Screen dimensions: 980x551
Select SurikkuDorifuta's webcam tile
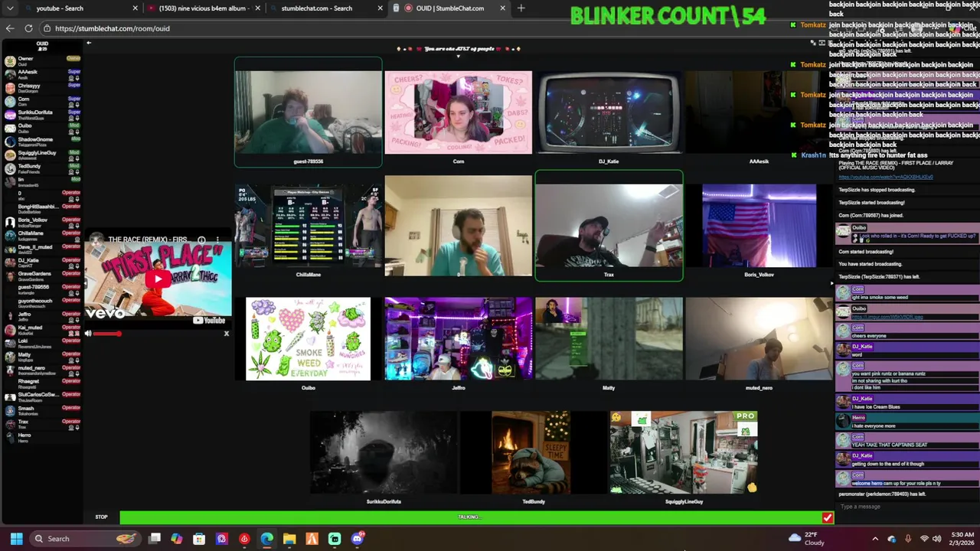pyautogui.click(x=383, y=452)
